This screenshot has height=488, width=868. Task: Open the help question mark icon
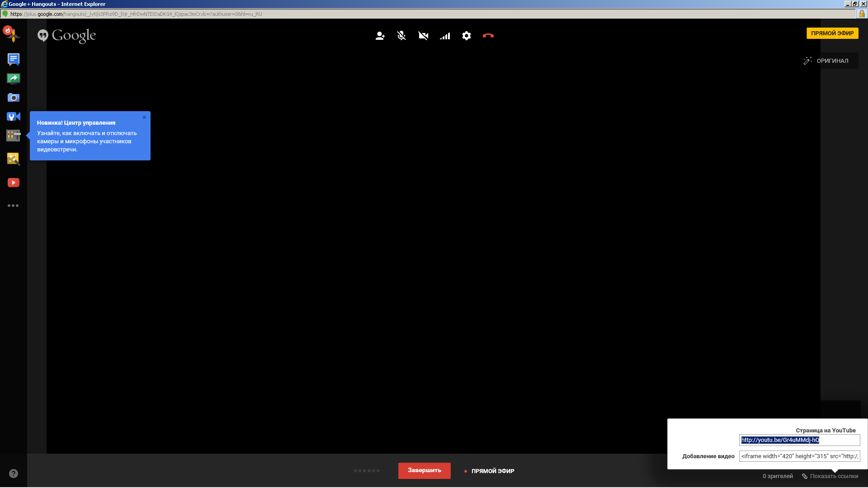coord(14,474)
